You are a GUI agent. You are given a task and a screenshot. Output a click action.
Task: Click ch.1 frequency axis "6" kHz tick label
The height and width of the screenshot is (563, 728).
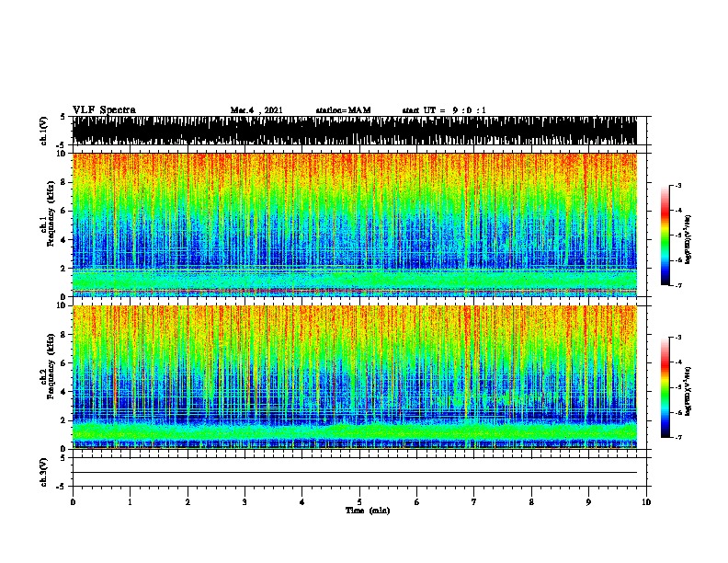click(64, 211)
